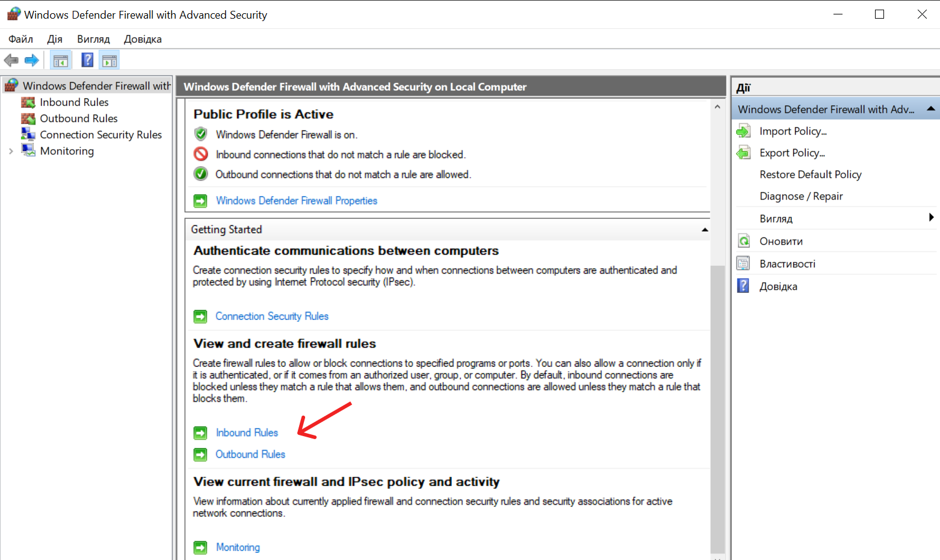Image resolution: width=940 pixels, height=560 pixels.
Task: Expand the Monitoring tree node
Action: click(11, 152)
